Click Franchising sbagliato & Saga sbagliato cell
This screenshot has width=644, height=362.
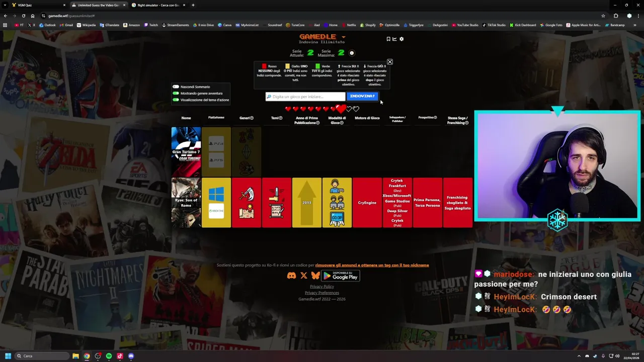coord(458,203)
